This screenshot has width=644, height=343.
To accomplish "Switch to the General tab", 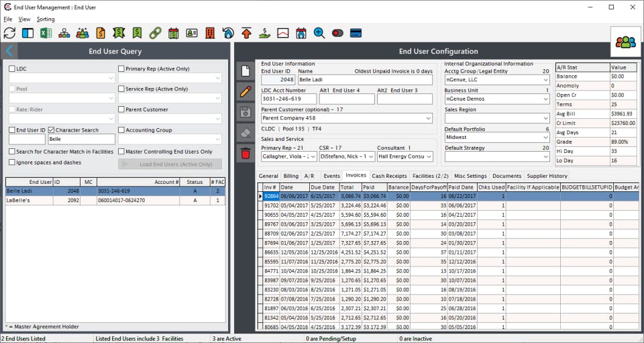I will point(268,176).
